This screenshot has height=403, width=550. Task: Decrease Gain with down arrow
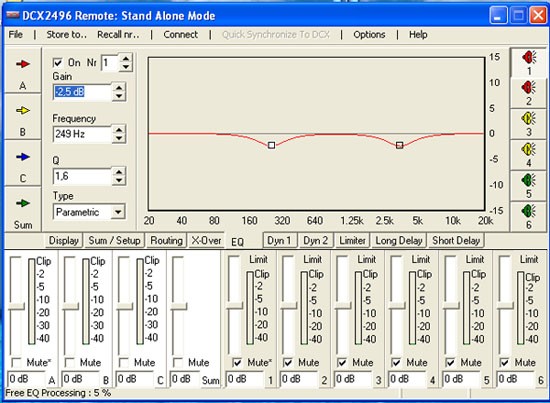[x=119, y=96]
